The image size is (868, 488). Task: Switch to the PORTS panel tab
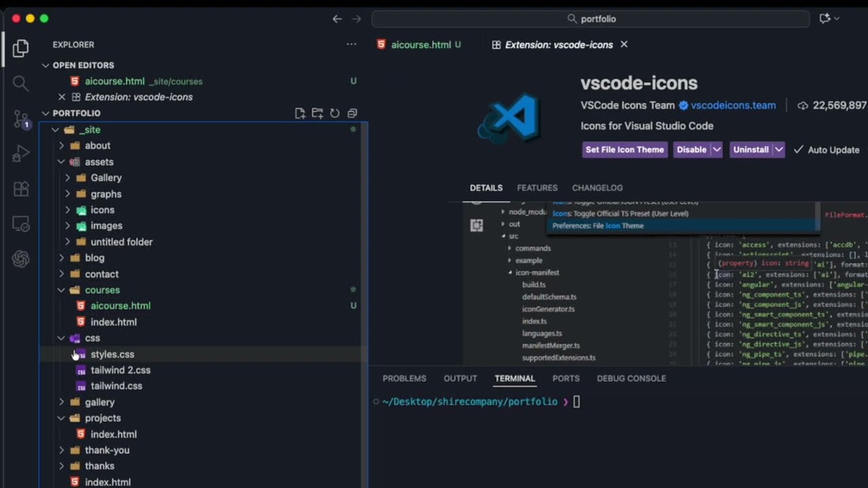pyautogui.click(x=566, y=378)
